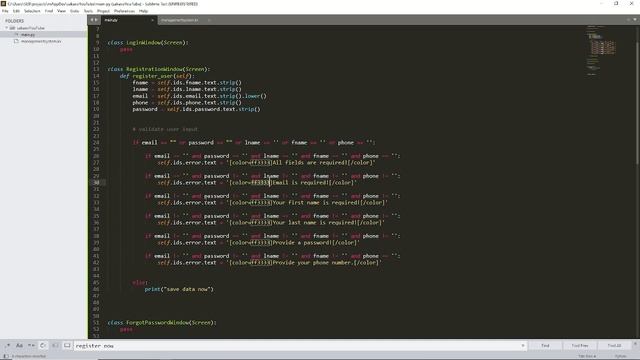Open the View menu

click(62, 11)
